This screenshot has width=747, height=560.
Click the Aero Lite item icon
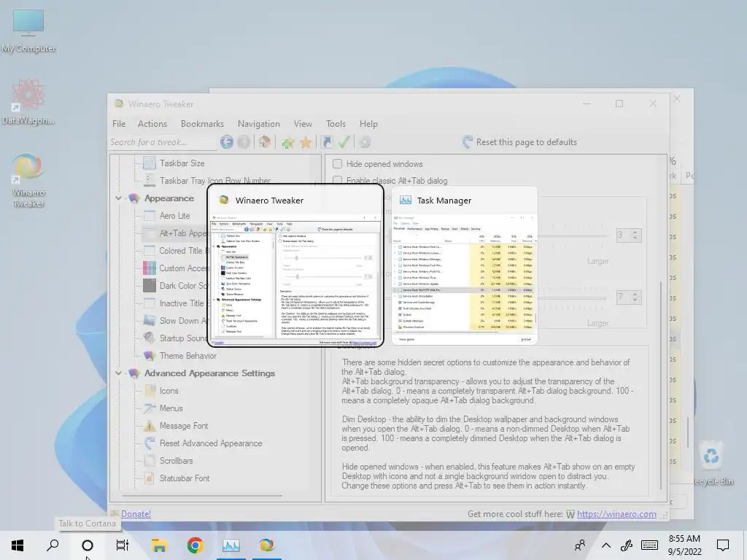point(150,216)
